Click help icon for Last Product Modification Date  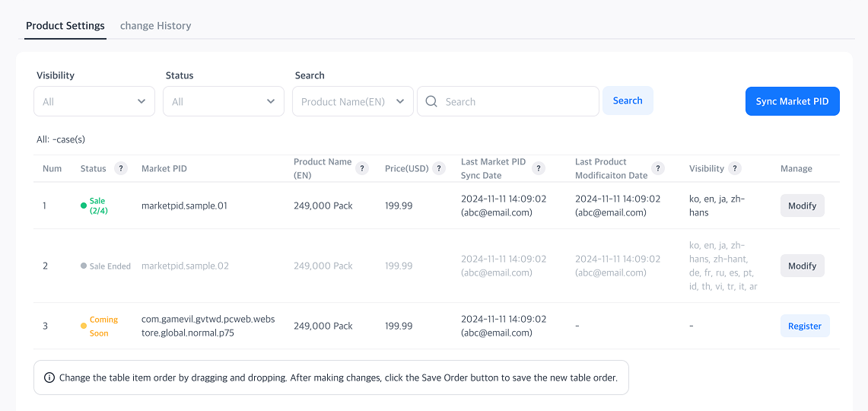658,168
